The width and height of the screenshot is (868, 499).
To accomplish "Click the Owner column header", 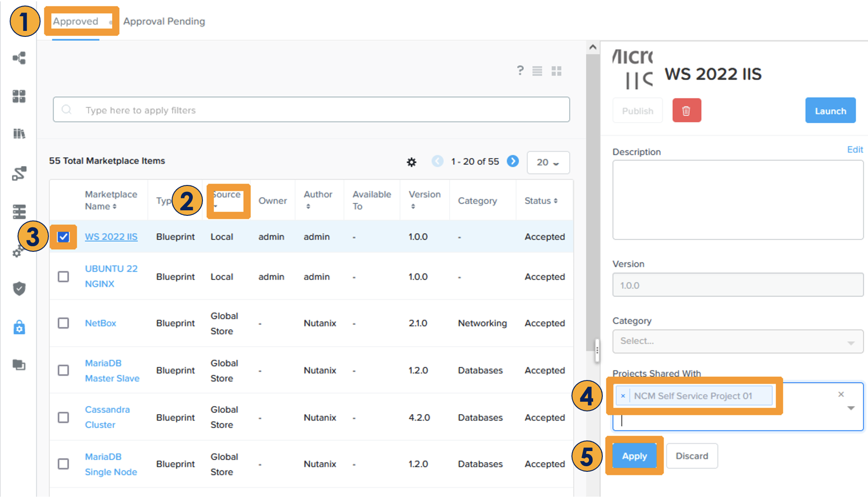I will pos(273,201).
